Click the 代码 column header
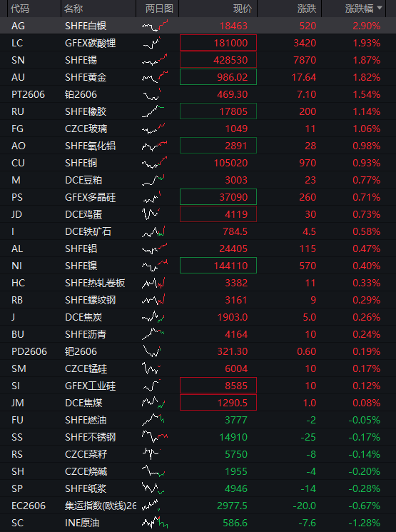This screenshot has height=532, width=396. click(x=20, y=9)
